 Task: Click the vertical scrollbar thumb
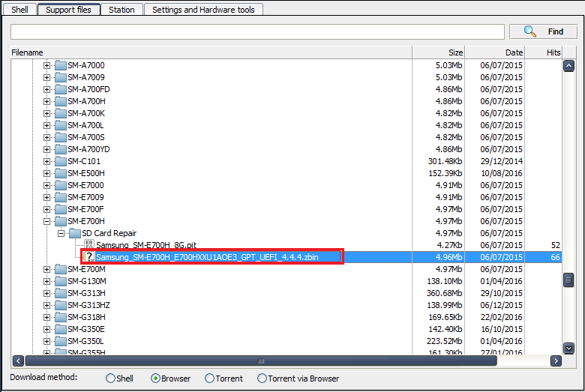(568, 280)
